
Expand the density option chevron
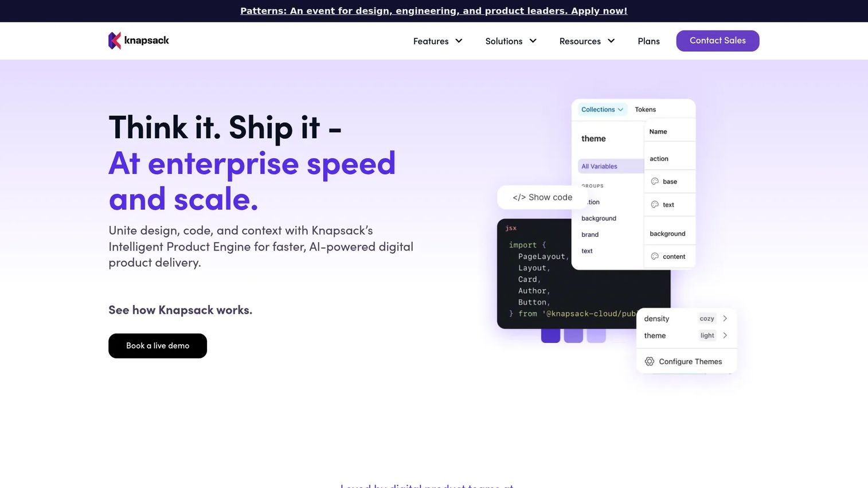pos(725,318)
